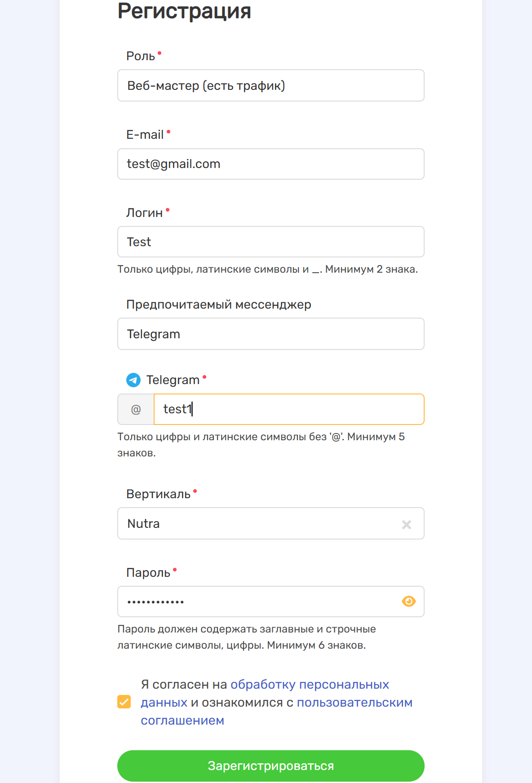Clear the Nutra vertical selection

[x=407, y=524]
